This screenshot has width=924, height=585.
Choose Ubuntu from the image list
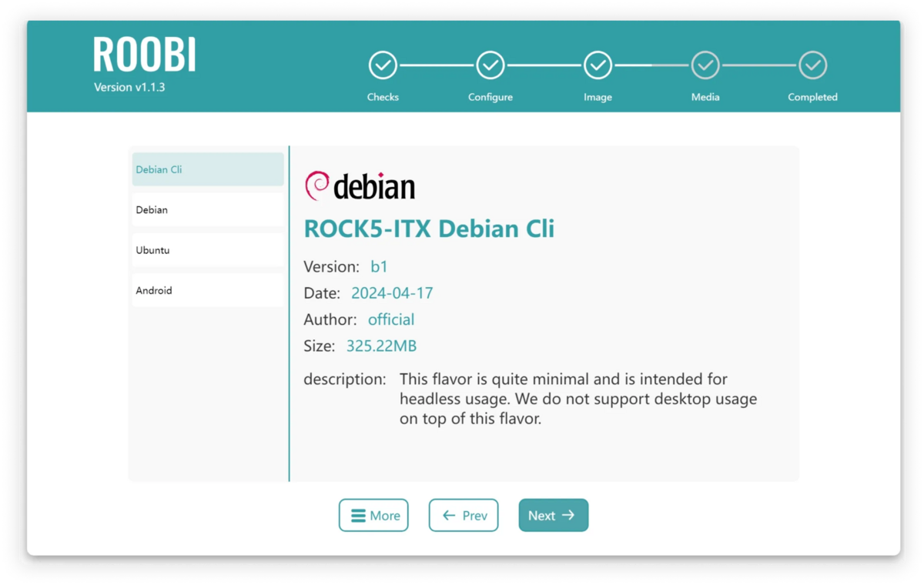[208, 250]
